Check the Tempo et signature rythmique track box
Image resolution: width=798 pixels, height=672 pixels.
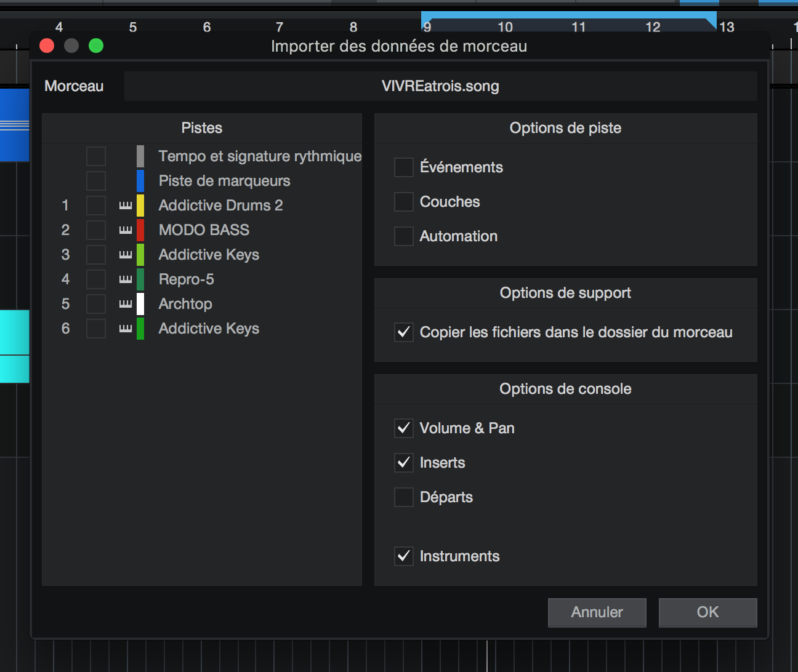(x=96, y=156)
